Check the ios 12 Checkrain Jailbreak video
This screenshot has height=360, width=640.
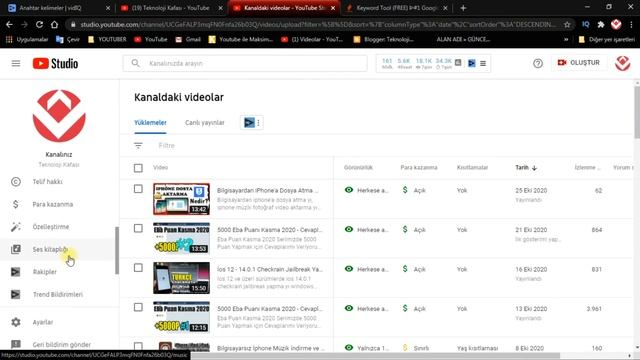tap(138, 268)
